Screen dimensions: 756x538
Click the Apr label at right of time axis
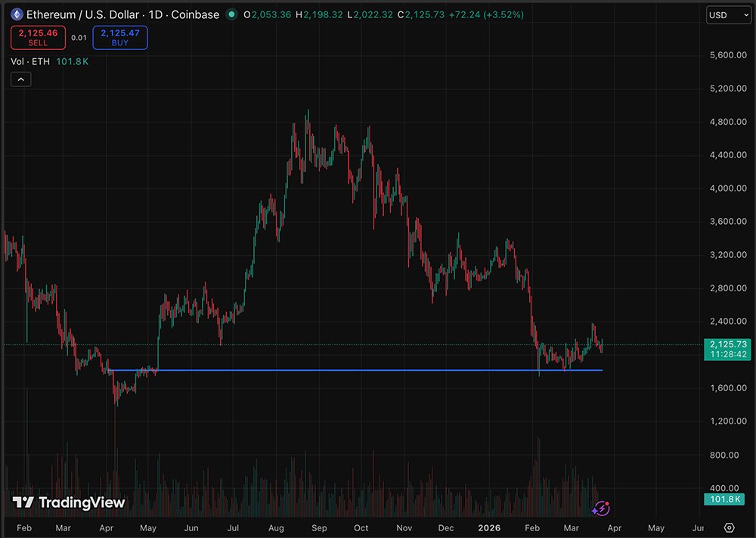(x=613, y=527)
